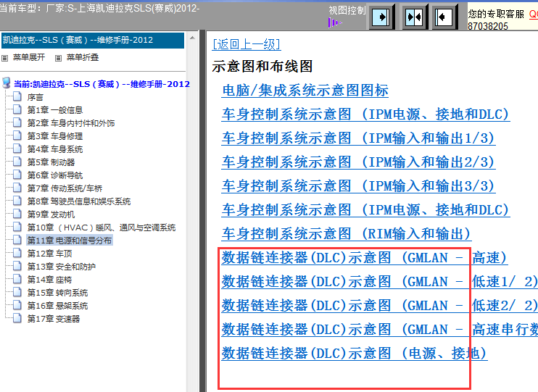Open 第1章 一般信息

point(55,110)
